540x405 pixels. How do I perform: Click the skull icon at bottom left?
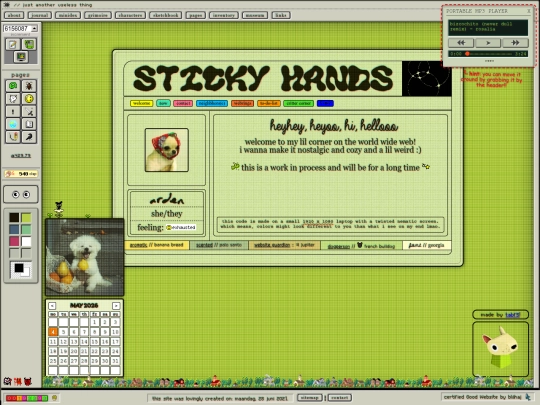[7, 381]
